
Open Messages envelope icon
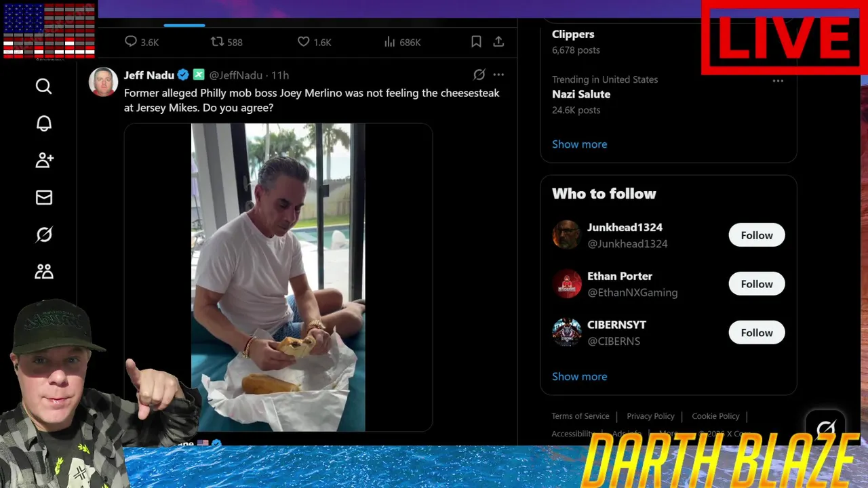click(x=43, y=197)
